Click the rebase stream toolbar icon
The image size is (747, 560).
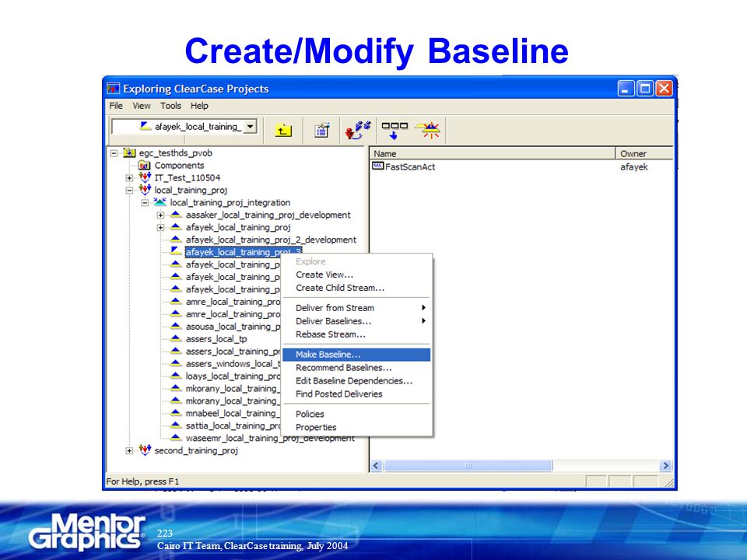[428, 130]
